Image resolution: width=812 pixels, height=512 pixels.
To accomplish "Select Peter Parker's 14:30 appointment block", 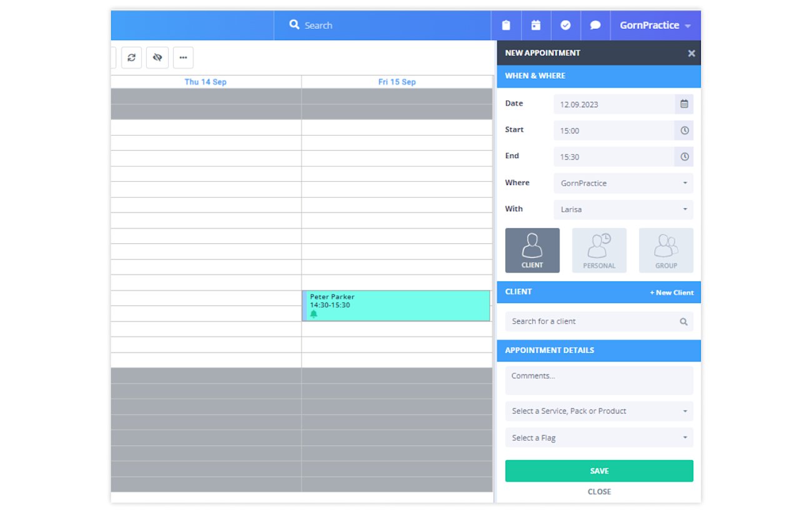I will click(x=396, y=305).
